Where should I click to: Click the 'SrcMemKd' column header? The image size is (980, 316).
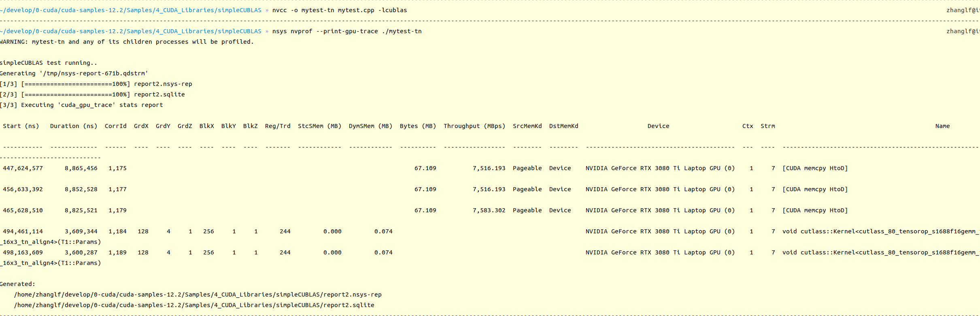point(527,126)
